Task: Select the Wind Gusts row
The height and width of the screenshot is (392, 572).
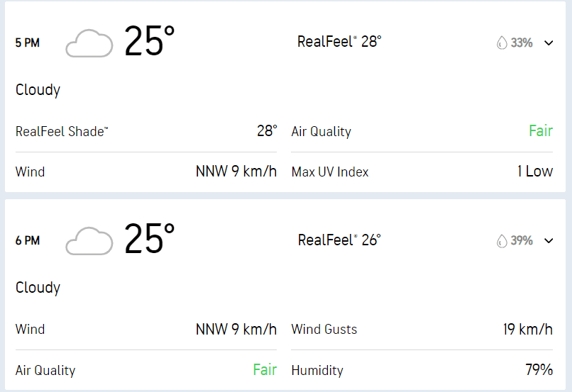Action: click(x=422, y=329)
